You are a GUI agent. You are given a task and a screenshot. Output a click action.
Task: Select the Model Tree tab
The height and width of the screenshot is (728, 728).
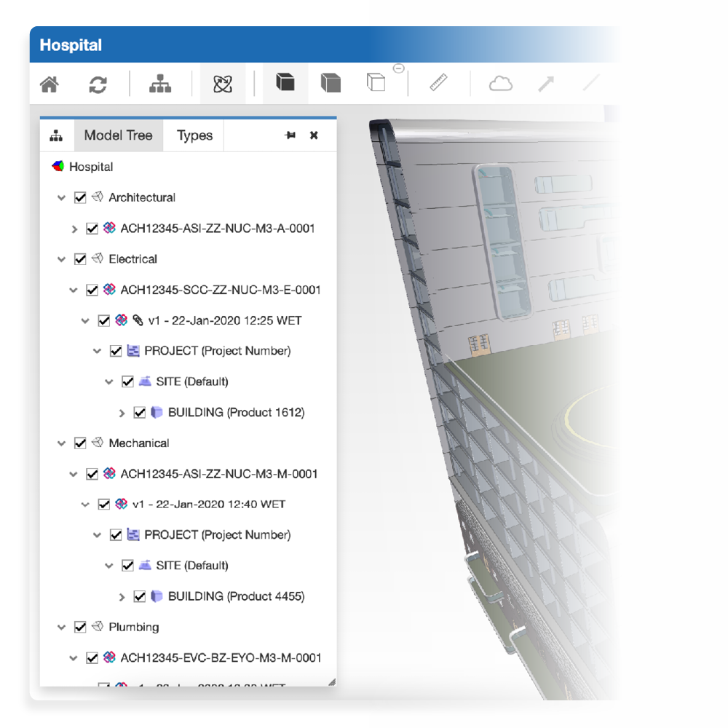[x=118, y=135]
